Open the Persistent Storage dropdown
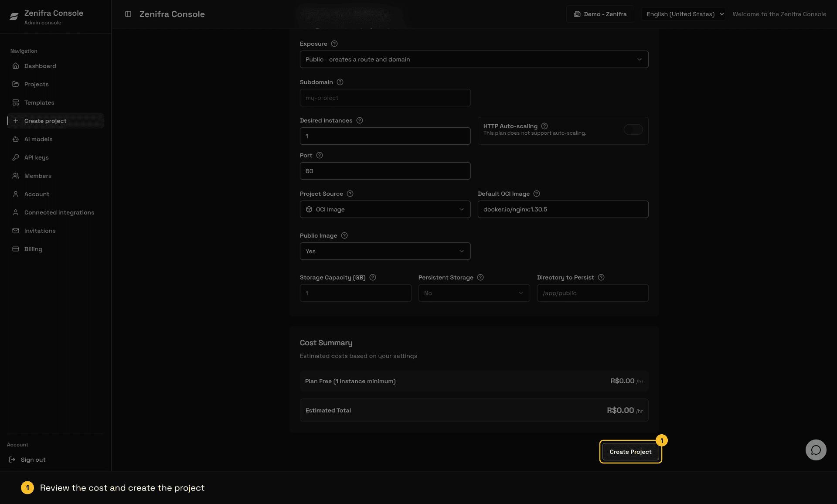This screenshot has width=837, height=504. [x=474, y=293]
